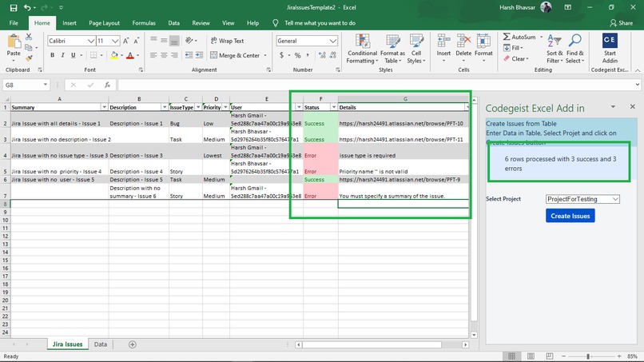Open the font size dropdown
This screenshot has width=644, height=362.
[115, 41]
